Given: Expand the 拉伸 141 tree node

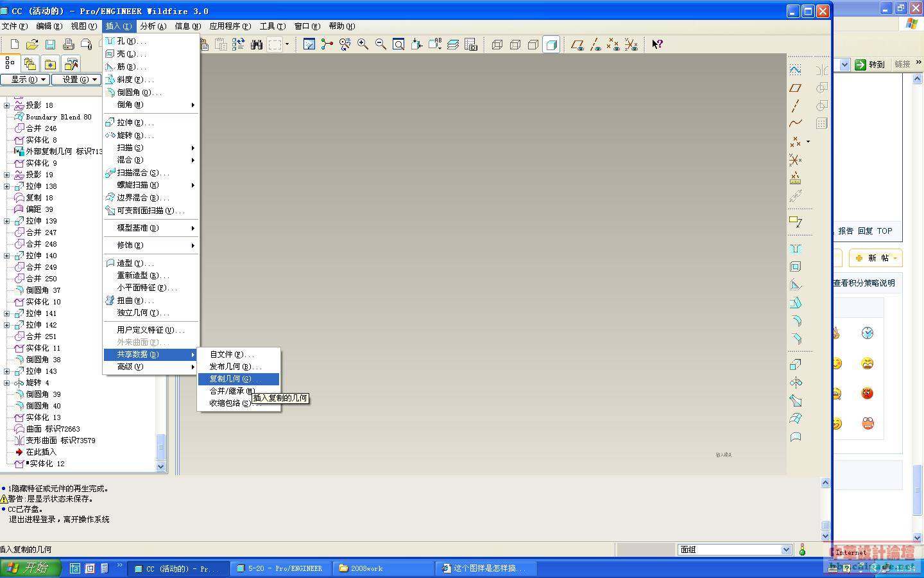Looking at the screenshot, I should pyautogui.click(x=7, y=313).
